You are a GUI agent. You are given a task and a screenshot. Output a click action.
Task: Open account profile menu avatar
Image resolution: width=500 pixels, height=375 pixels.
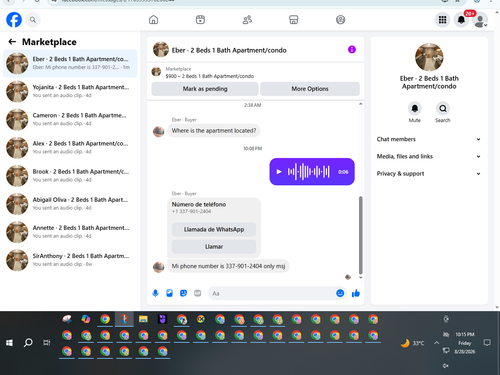coord(480,20)
